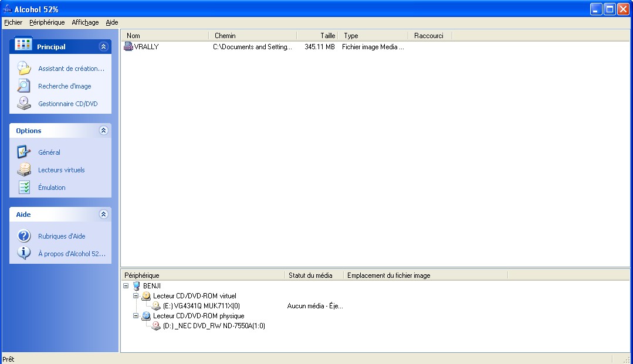Click the Alcohol 52% title bar icon

(7, 9)
